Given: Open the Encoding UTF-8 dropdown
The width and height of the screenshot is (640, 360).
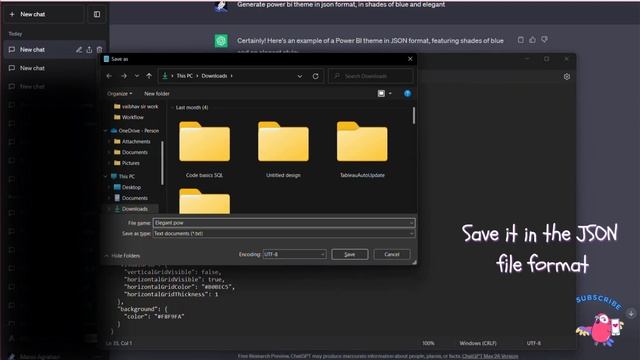Looking at the screenshot, I should pos(294,254).
